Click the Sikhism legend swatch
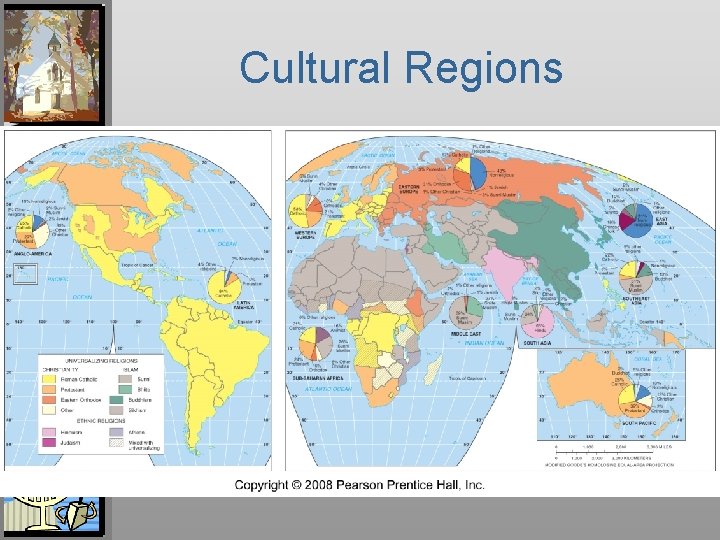720x540 pixels. (x=116, y=410)
